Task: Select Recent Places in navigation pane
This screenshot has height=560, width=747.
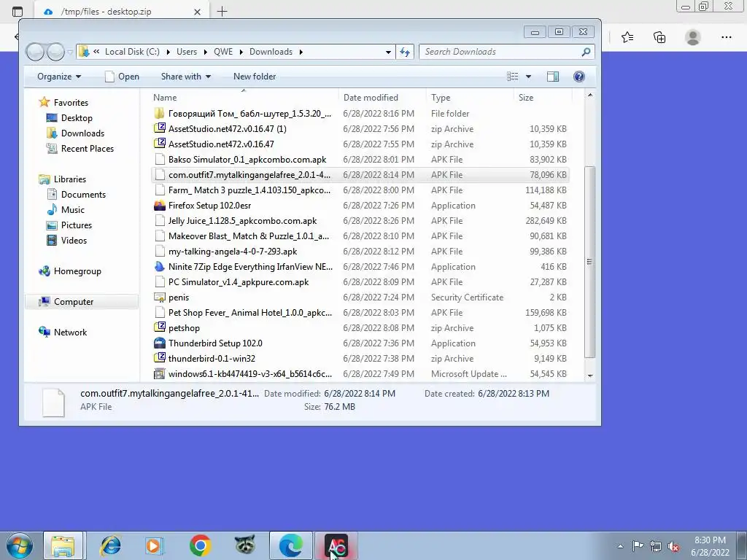Action: 80,149
